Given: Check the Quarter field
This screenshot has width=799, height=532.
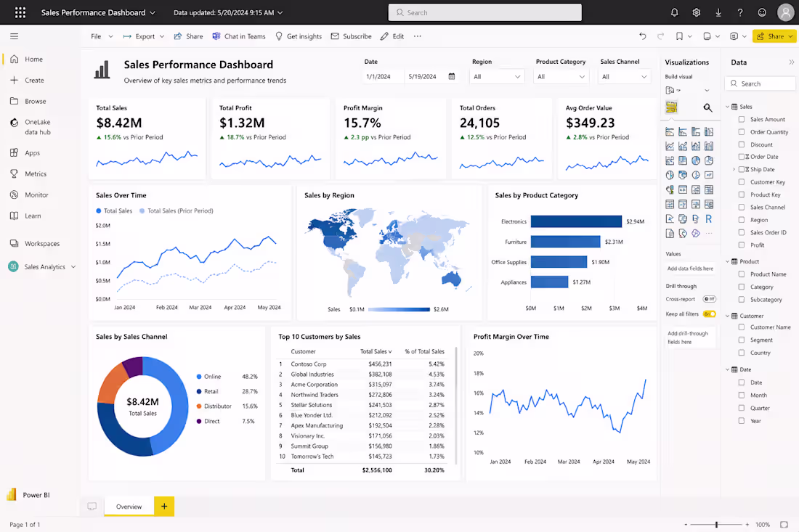Looking at the screenshot, I should 742,408.
